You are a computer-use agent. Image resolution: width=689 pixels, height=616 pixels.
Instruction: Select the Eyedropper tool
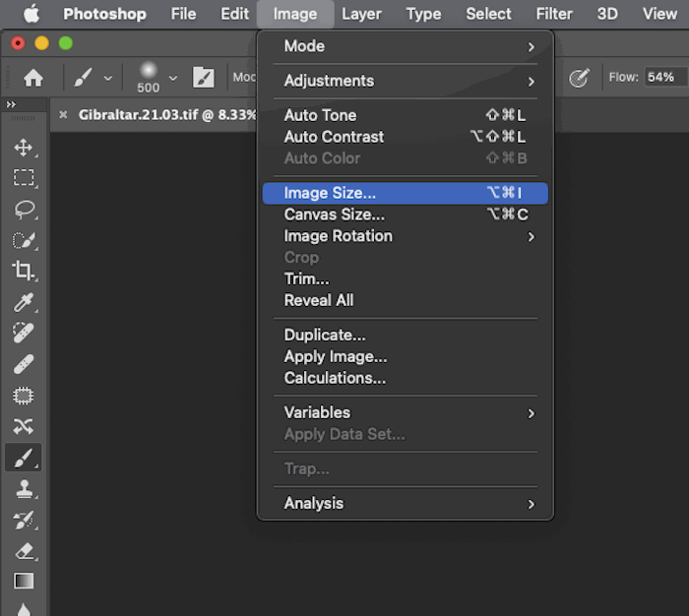pos(24,302)
